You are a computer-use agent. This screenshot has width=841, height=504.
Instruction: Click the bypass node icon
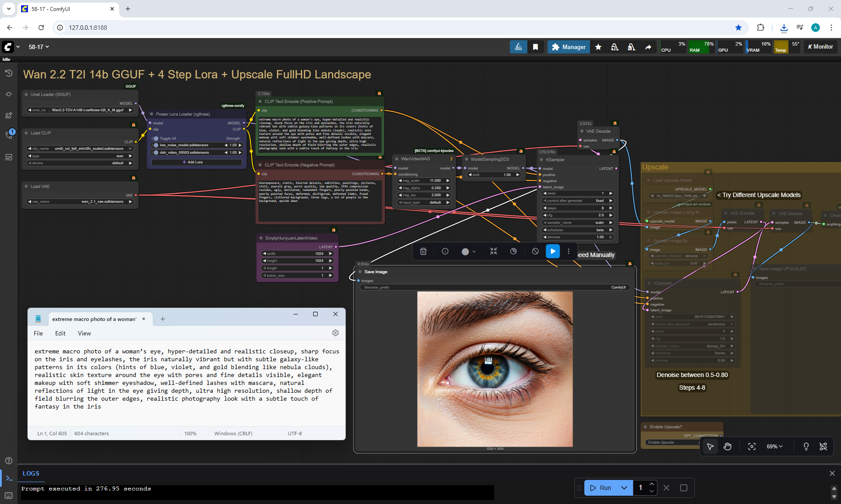click(x=535, y=251)
